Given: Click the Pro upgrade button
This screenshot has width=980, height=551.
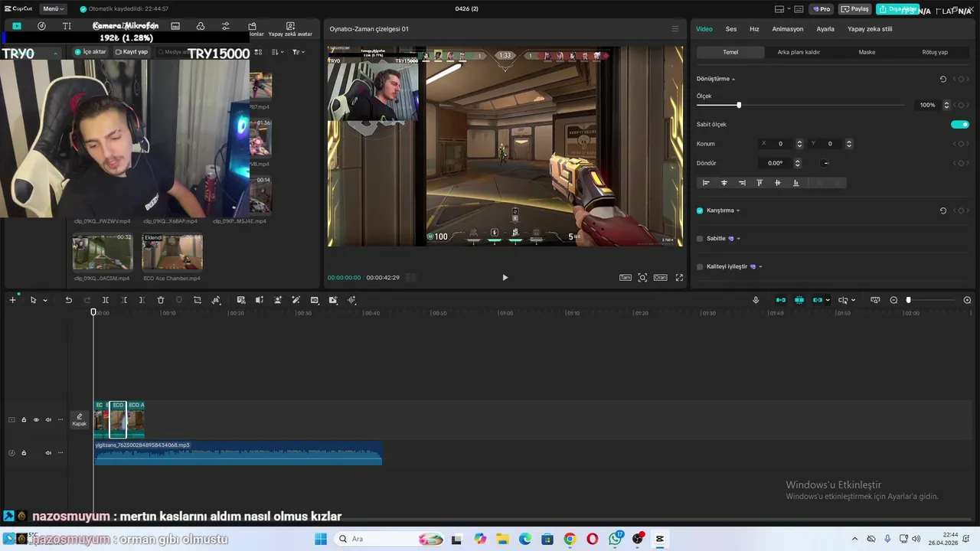Looking at the screenshot, I should 822,9.
